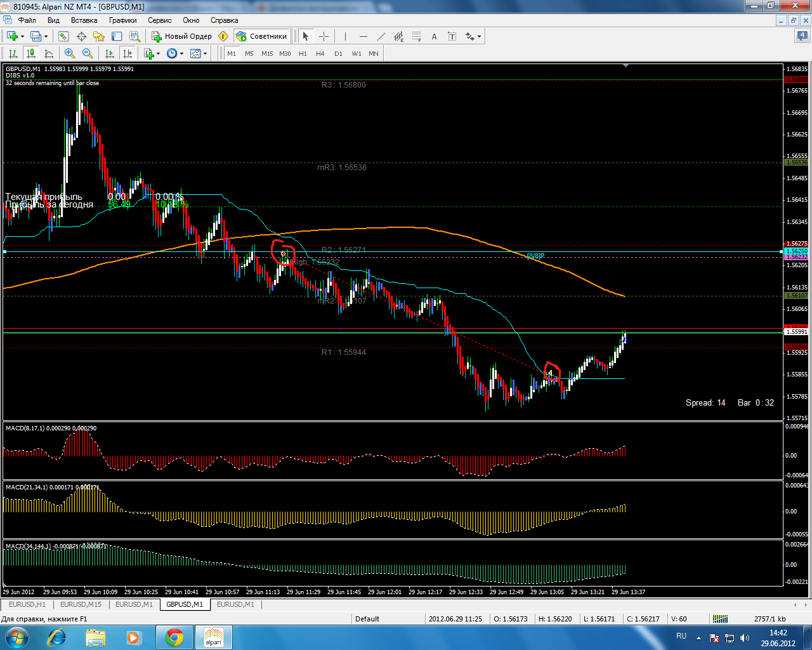Open the periods clock dropdown
812x650 pixels.
tap(181, 53)
